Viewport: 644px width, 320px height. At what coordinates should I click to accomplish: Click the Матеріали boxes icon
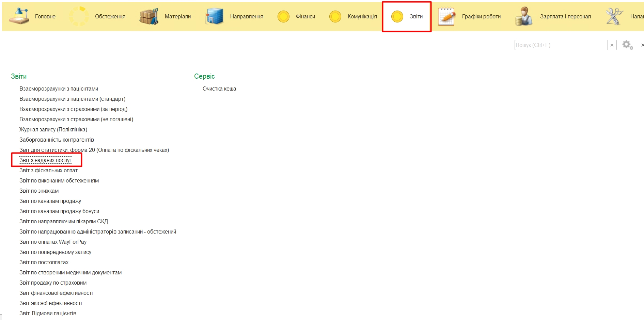pos(149,16)
